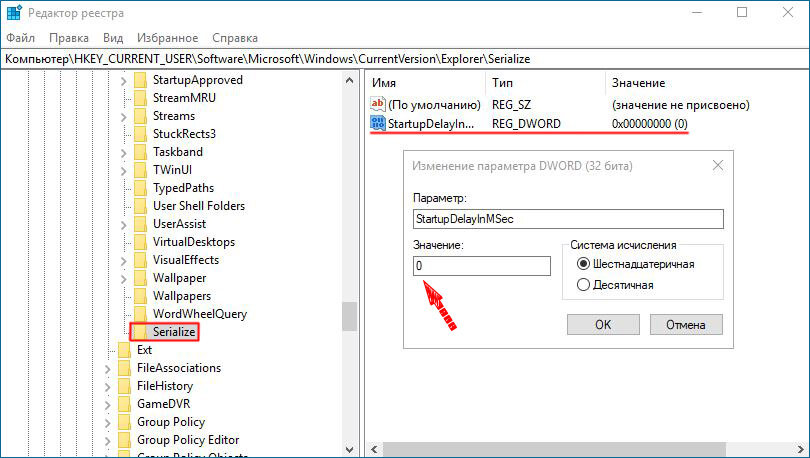Expand the VisualEffects tree node

pos(123,261)
